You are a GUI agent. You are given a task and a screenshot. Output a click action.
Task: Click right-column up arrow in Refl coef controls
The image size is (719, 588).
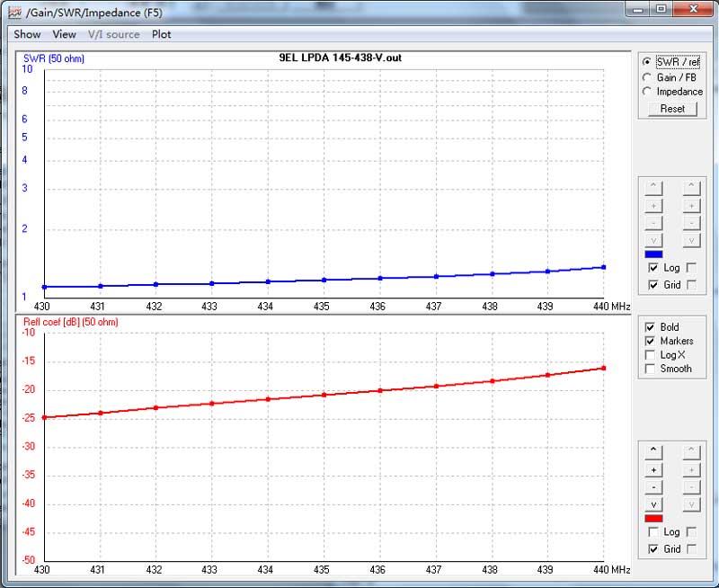tap(691, 451)
